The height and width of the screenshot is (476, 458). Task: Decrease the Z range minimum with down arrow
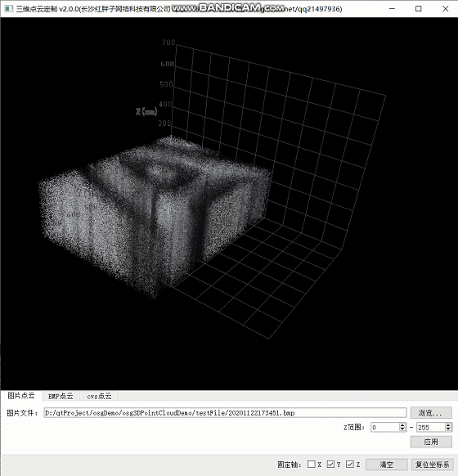point(402,429)
